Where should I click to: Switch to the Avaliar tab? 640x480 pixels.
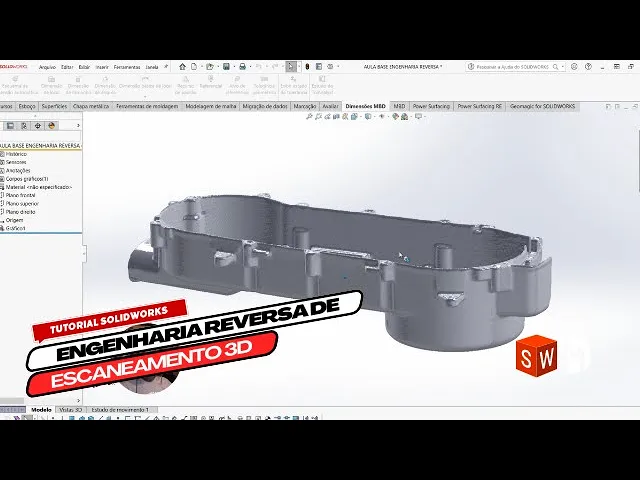[330, 106]
